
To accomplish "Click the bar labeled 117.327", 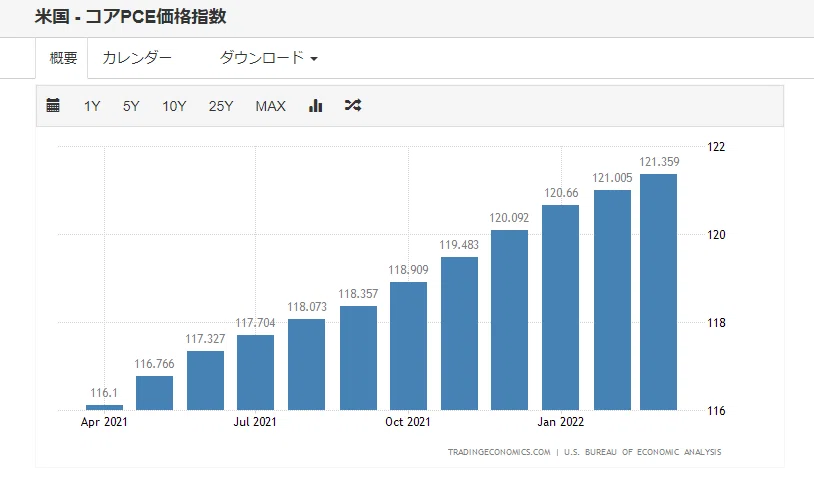I will [x=206, y=380].
